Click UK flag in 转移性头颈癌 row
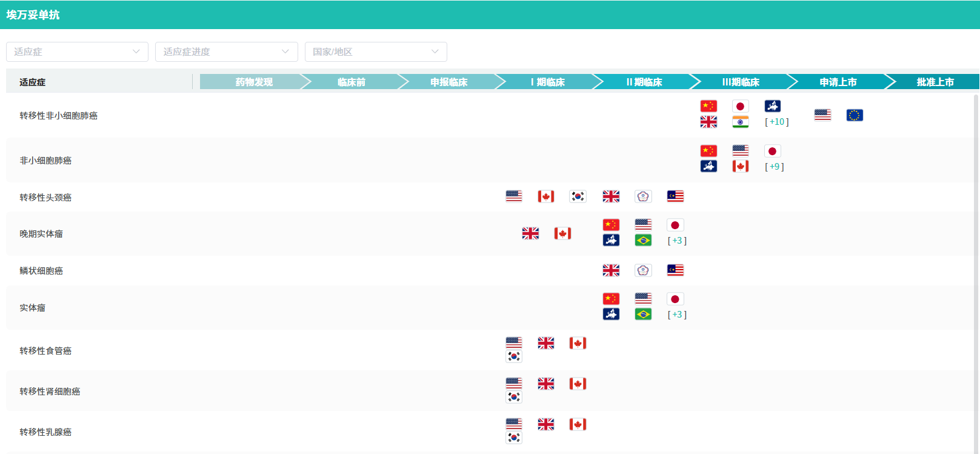The height and width of the screenshot is (454, 980). [611, 196]
